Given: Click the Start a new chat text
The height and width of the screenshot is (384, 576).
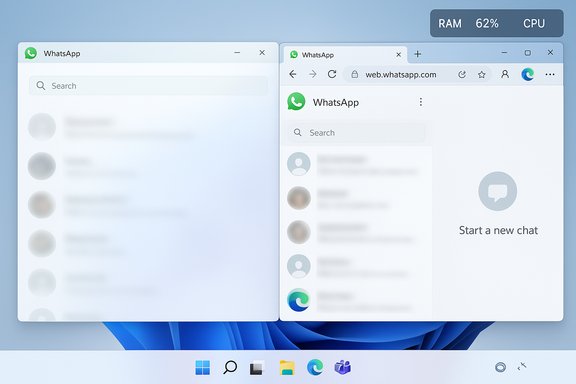Looking at the screenshot, I should click(x=498, y=230).
